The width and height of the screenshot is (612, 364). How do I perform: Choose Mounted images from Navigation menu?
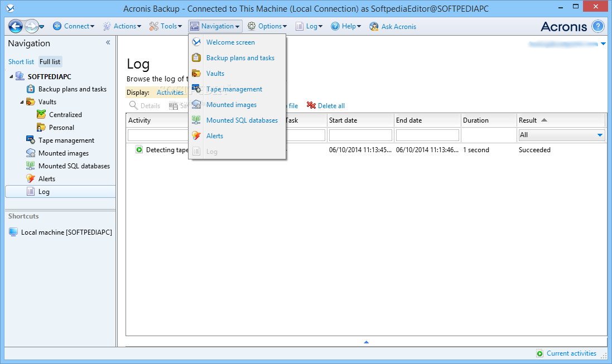[x=237, y=105]
